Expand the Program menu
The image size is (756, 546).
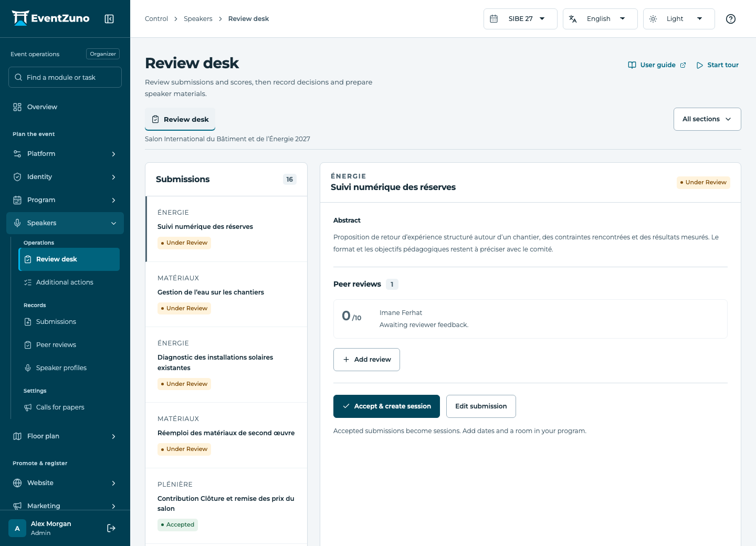(x=65, y=200)
